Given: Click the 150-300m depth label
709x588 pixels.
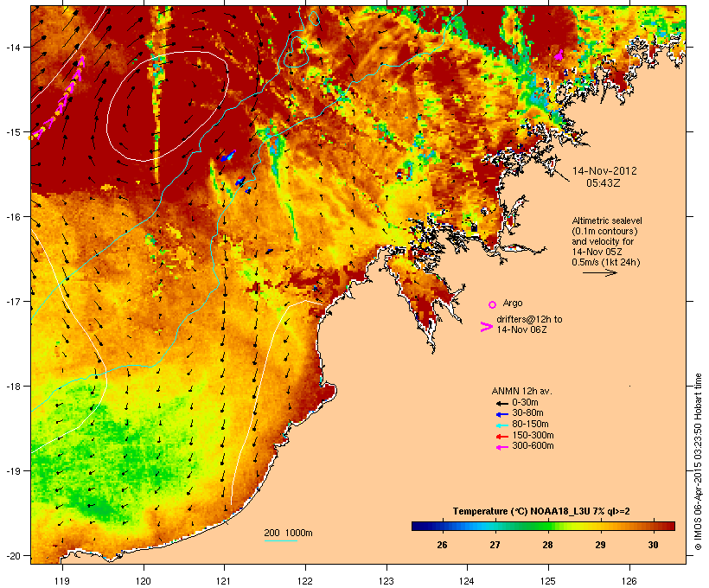Looking at the screenshot, I should tap(533, 435).
